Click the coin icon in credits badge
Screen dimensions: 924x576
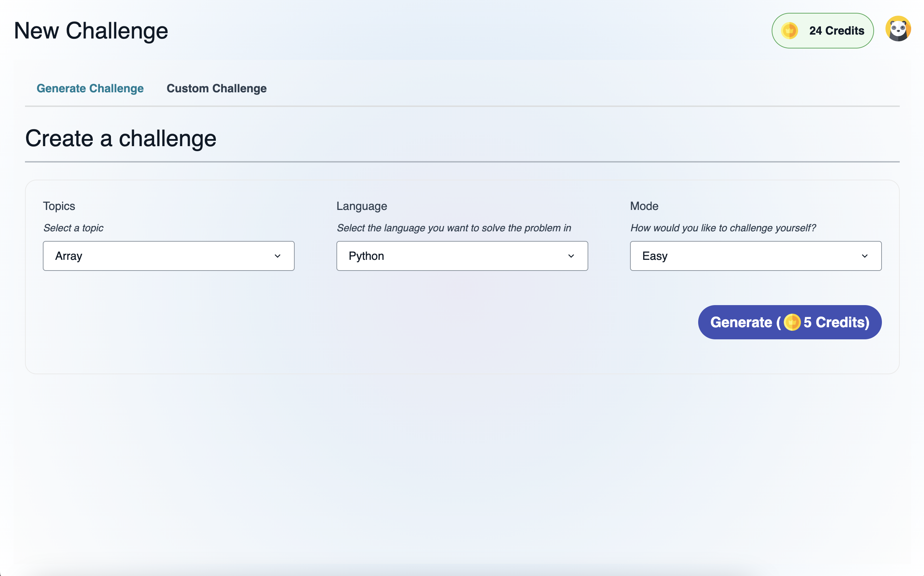789,31
